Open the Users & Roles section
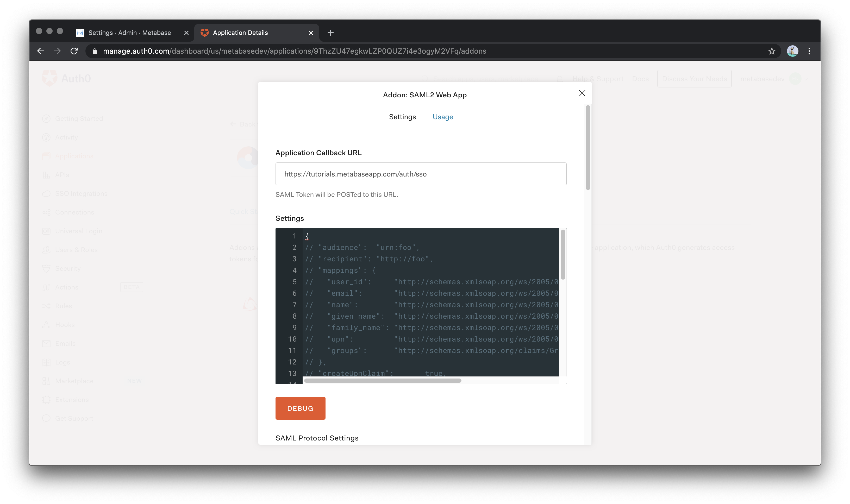Viewport: 850px width, 504px height. [x=76, y=249]
